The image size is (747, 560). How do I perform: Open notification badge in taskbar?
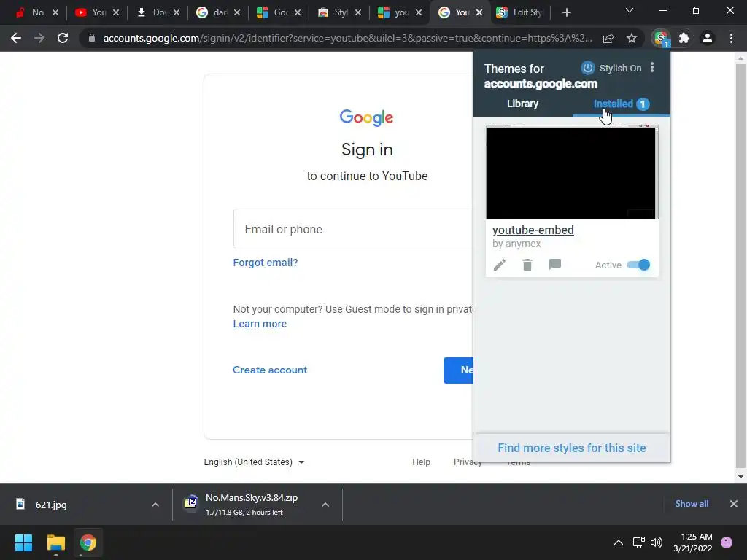click(727, 542)
